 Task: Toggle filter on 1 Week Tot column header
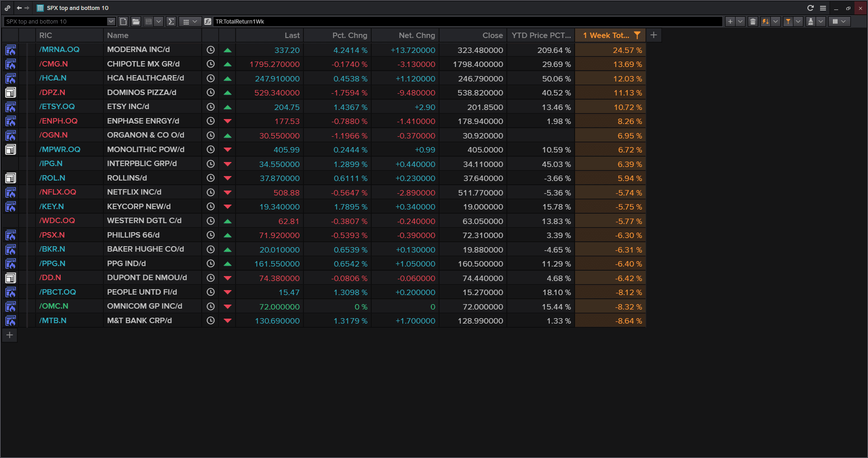637,35
